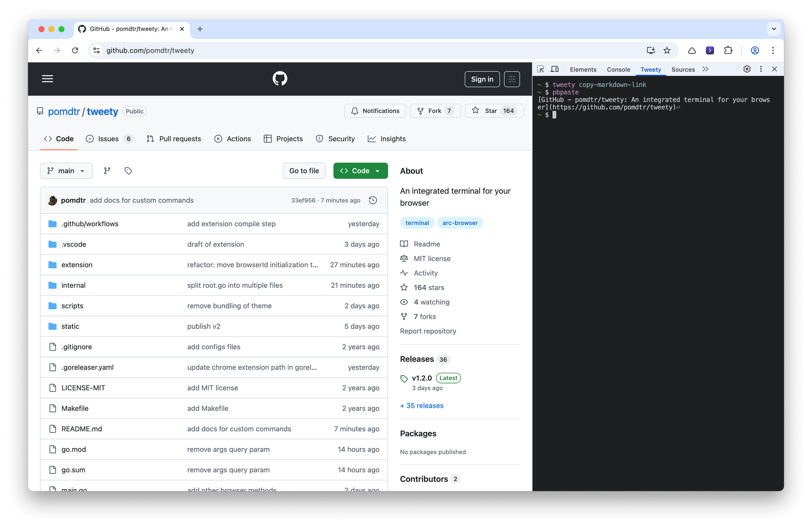Image resolution: width=812 pixels, height=528 pixels.
Task: Click the Report repository link
Action: click(x=428, y=331)
